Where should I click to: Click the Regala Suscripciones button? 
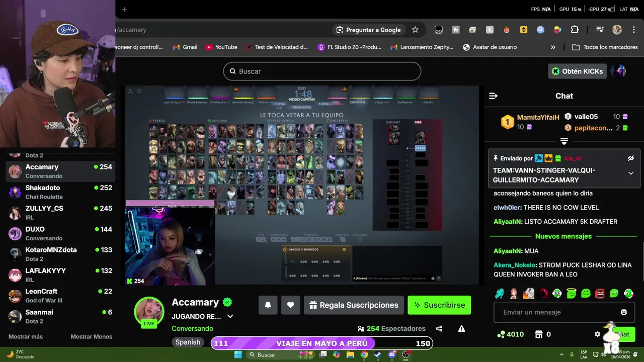[x=354, y=305]
